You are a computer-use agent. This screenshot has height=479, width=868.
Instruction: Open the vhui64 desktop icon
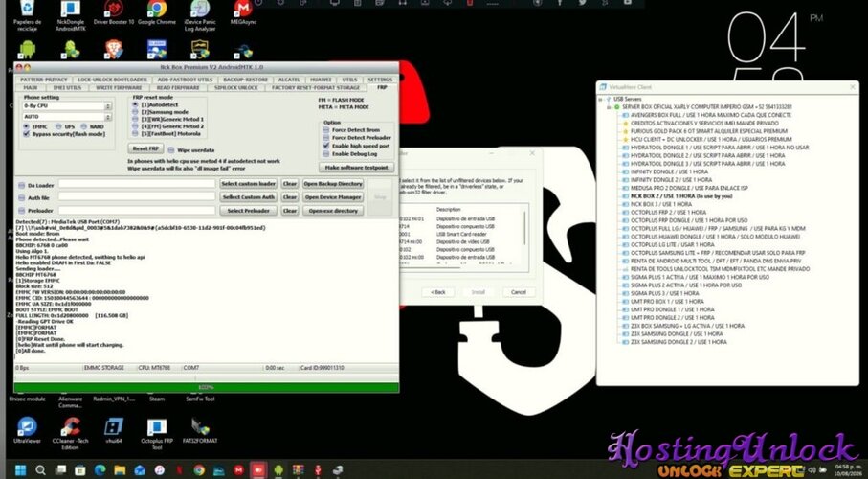click(114, 429)
